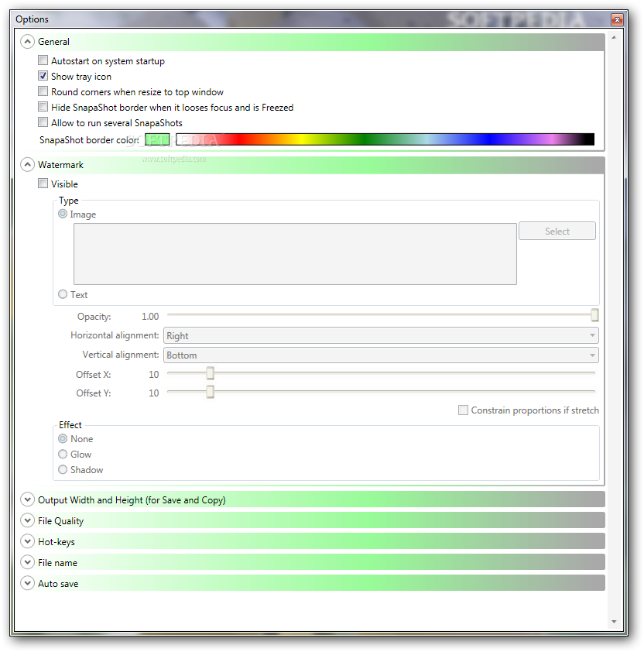The width and height of the screenshot is (644, 652).
Task: Close the Options window
Action: (617, 19)
